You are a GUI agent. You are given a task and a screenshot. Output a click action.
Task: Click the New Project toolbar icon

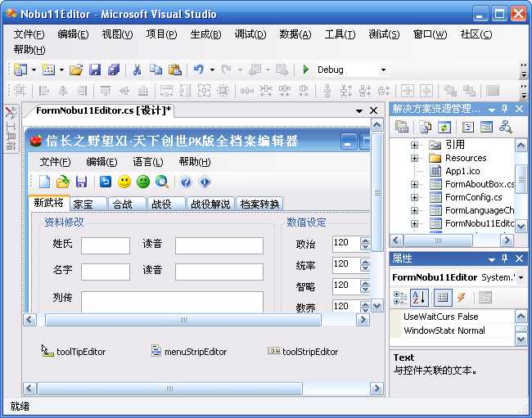(x=20, y=70)
